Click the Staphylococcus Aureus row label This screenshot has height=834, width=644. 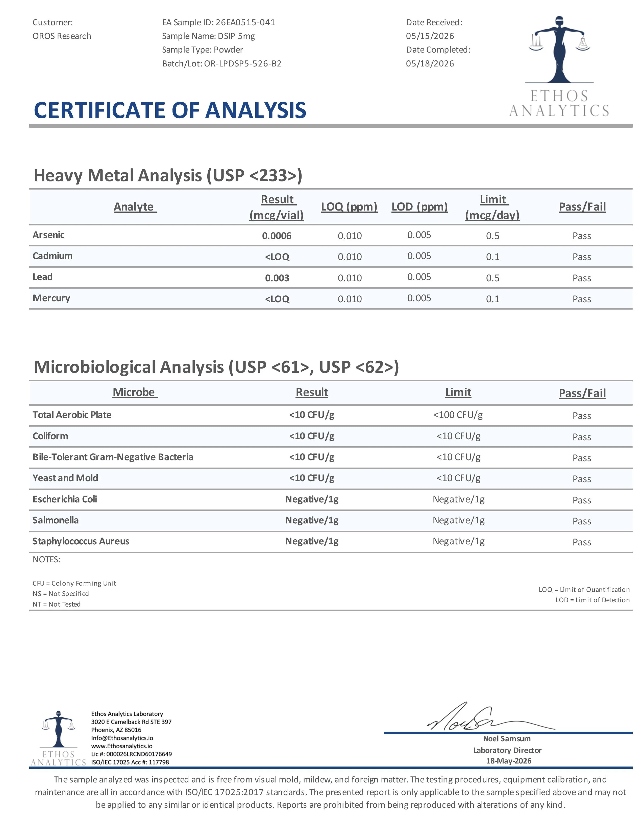coord(81,542)
